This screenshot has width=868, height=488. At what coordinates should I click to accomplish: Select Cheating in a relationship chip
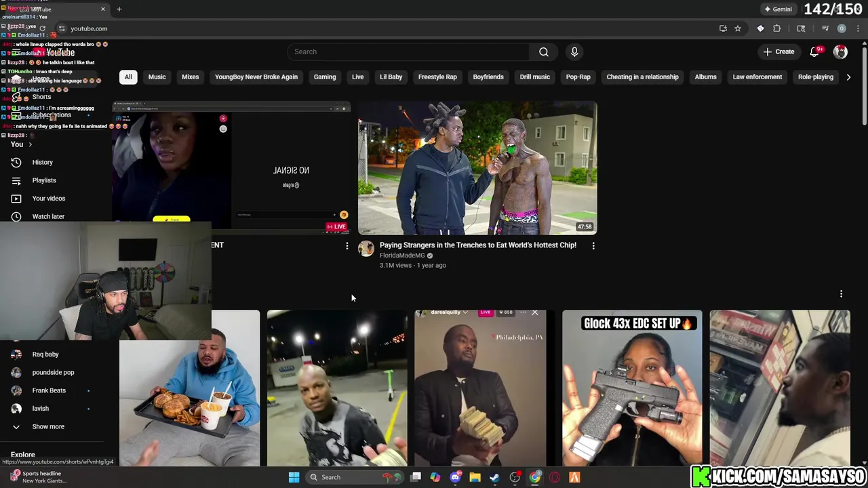click(642, 77)
